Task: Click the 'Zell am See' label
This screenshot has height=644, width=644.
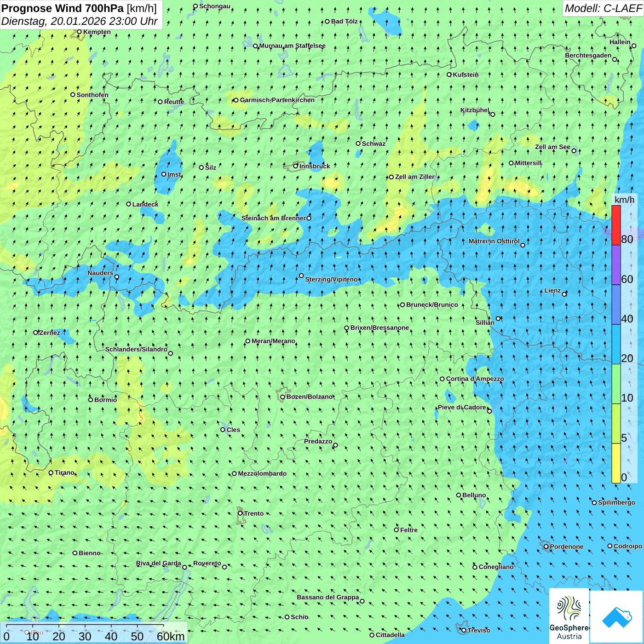Action: 552,147
